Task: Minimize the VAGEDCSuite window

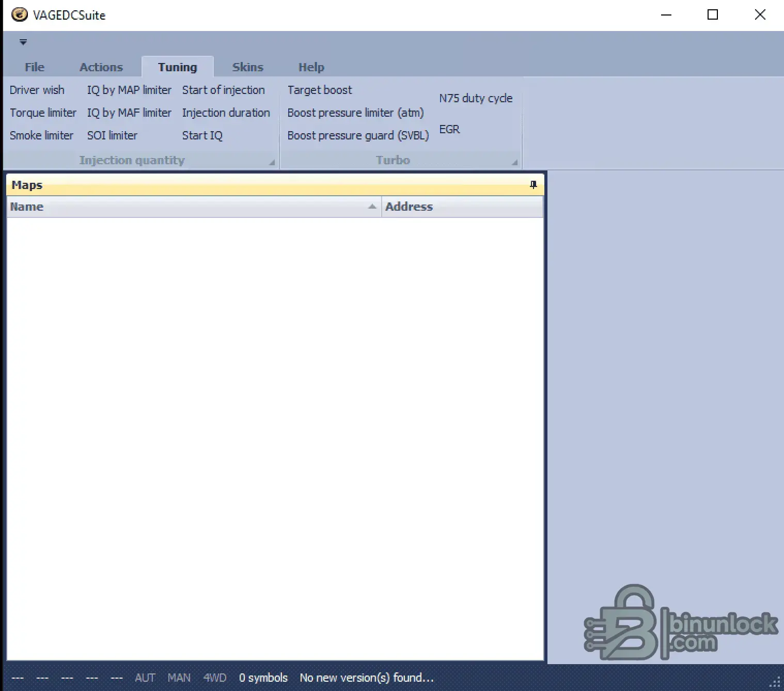Action: pyautogui.click(x=666, y=15)
